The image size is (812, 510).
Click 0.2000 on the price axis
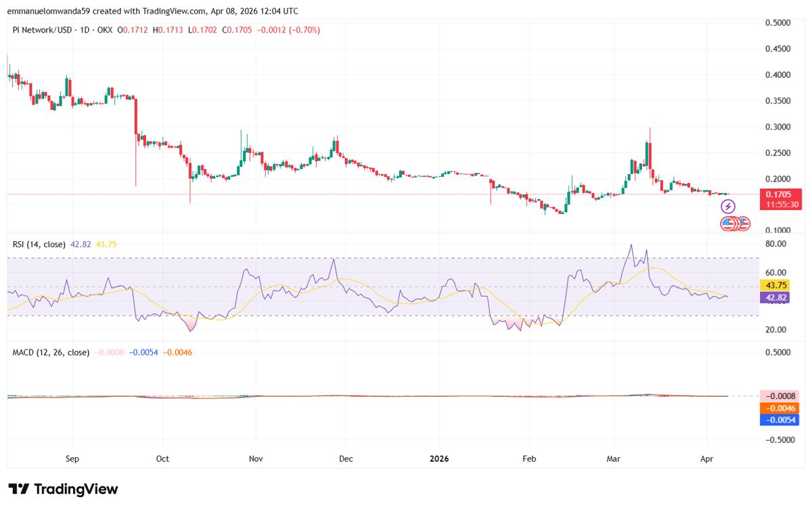tap(777, 179)
